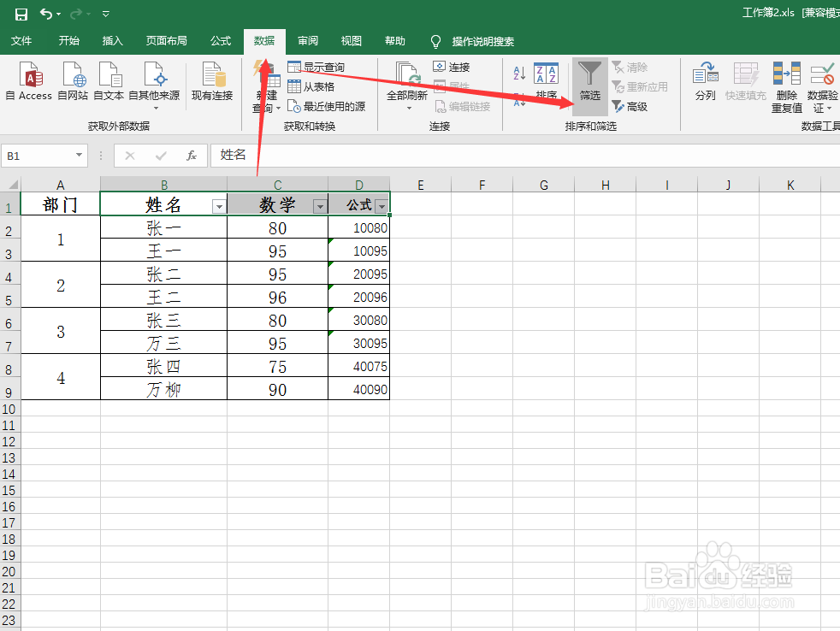Select the 部门 header cell
Image resolution: width=840 pixels, height=631 pixels.
pos(61,204)
